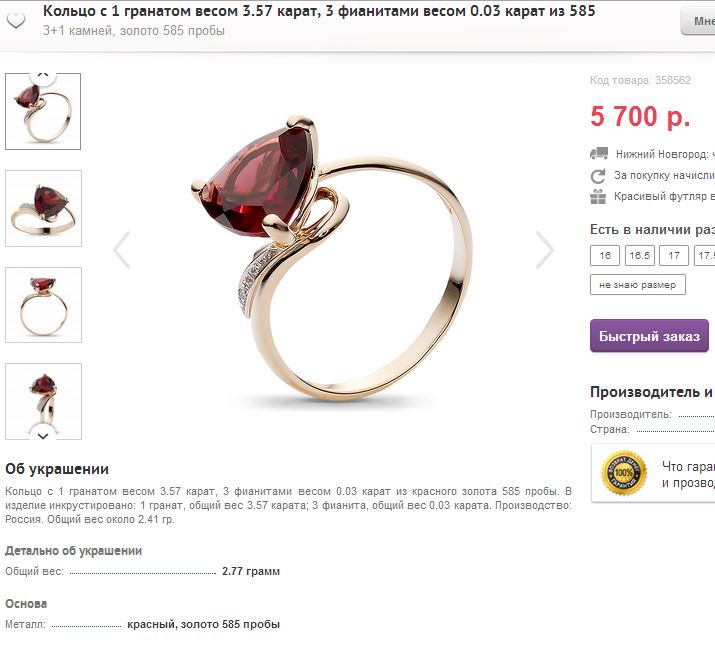Open second thumbnail of ring lying flat

pyautogui.click(x=43, y=208)
